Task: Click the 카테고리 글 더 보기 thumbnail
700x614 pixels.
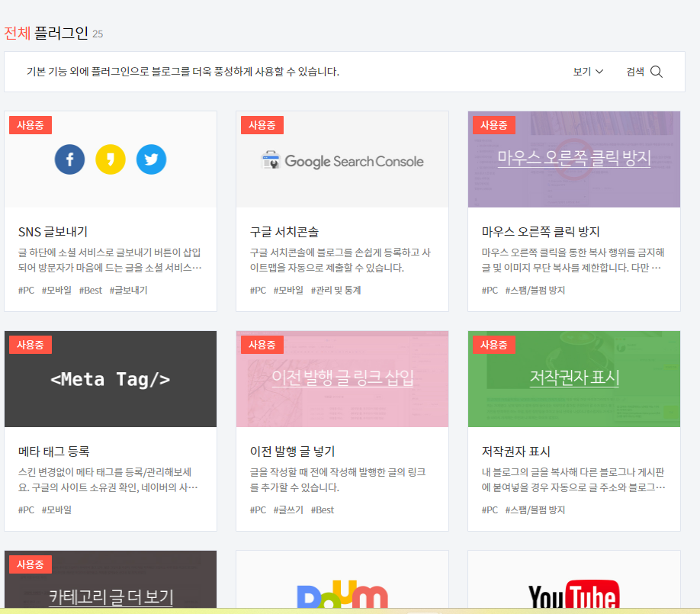Action: pos(111,580)
